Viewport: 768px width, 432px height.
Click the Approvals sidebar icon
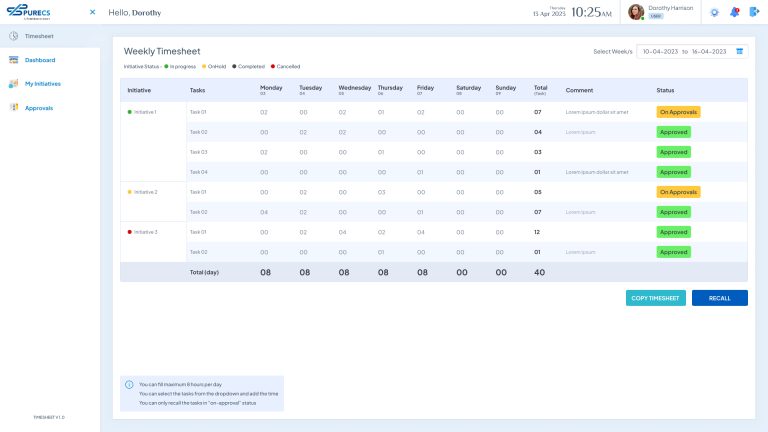14,108
